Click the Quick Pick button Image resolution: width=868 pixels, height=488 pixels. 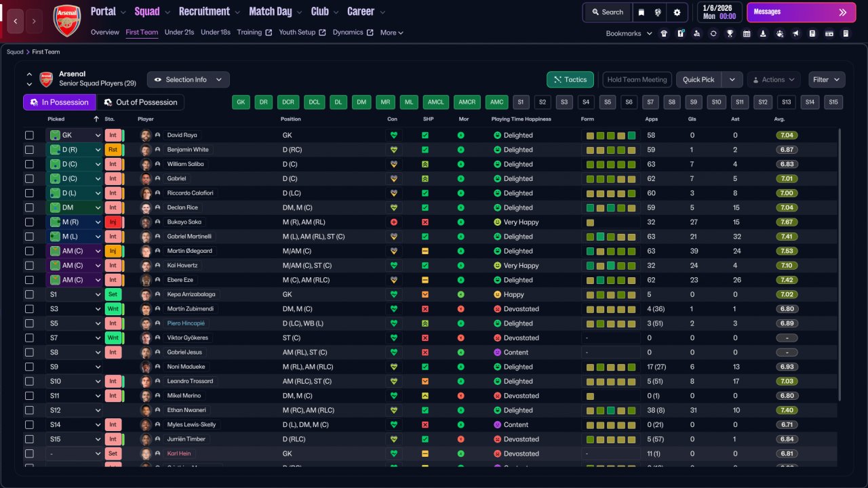[x=699, y=80]
